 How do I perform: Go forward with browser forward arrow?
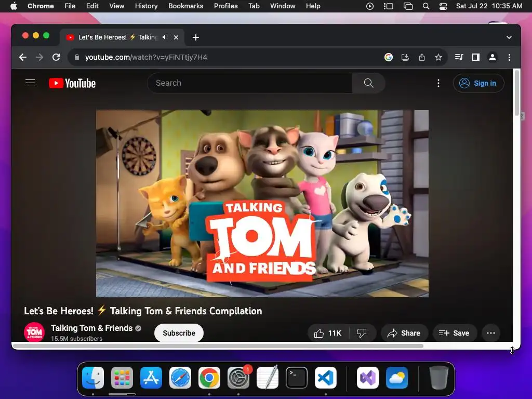point(39,57)
